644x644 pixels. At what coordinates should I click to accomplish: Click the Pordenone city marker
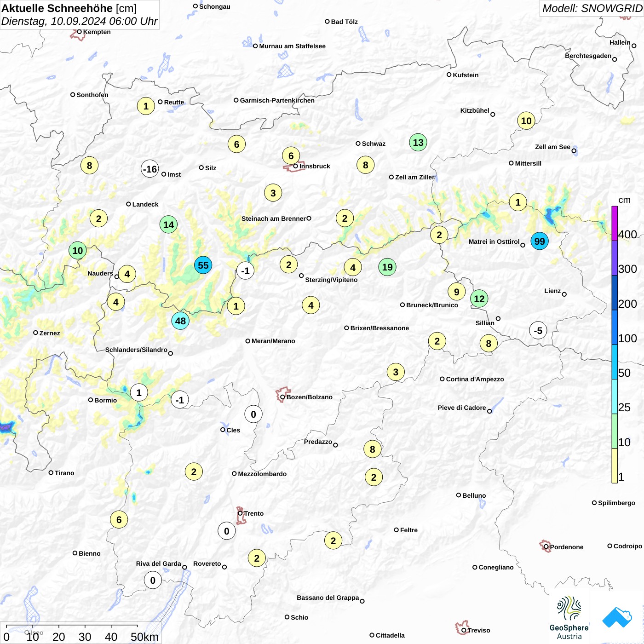[546, 547]
